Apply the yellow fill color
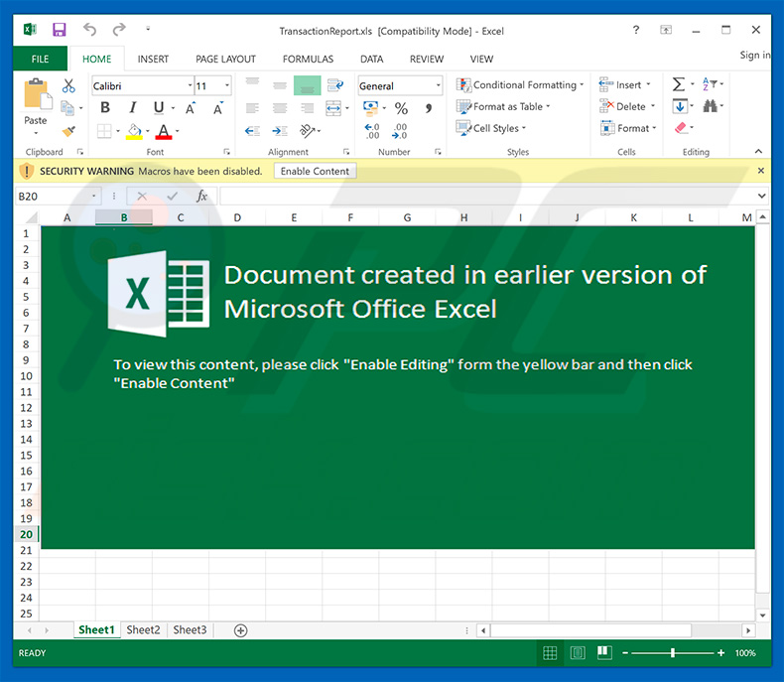 (134, 131)
